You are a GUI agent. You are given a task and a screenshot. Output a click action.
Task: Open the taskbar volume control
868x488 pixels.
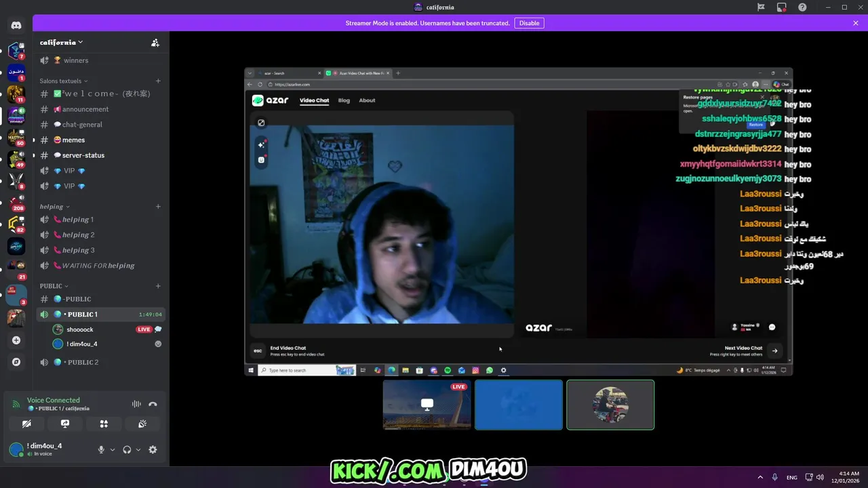821,477
